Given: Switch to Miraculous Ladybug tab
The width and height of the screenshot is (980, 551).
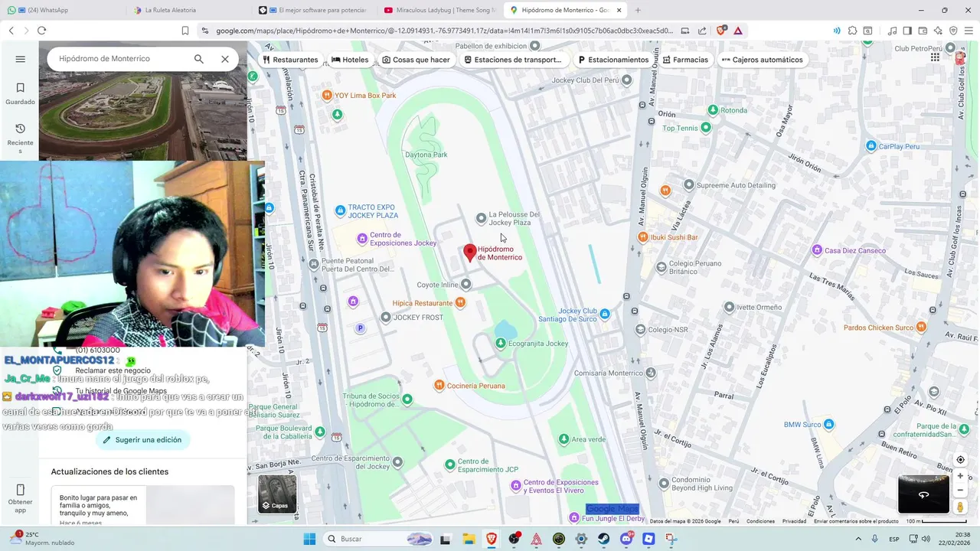Looking at the screenshot, I should (x=440, y=10).
